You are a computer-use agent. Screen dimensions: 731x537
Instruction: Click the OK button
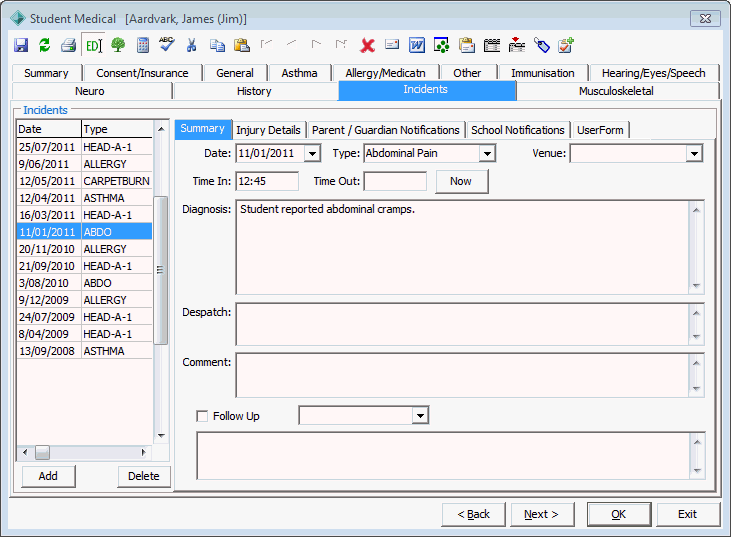pyautogui.click(x=619, y=514)
